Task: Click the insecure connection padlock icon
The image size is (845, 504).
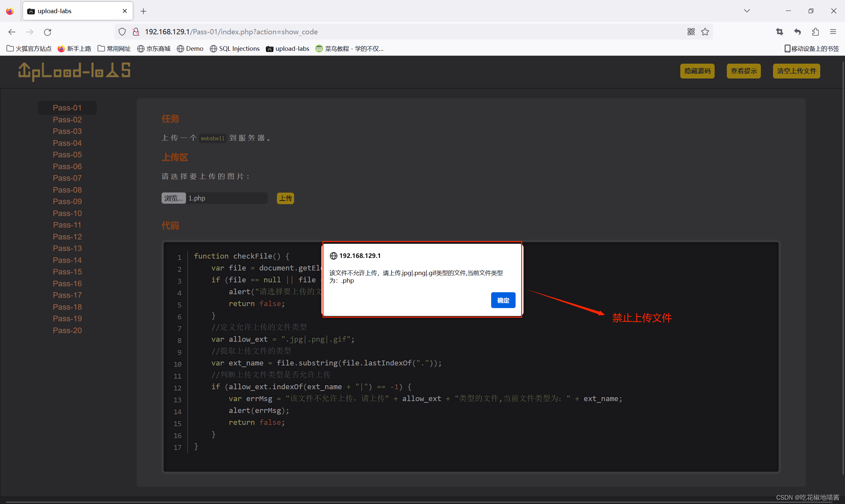Action: 136,32
